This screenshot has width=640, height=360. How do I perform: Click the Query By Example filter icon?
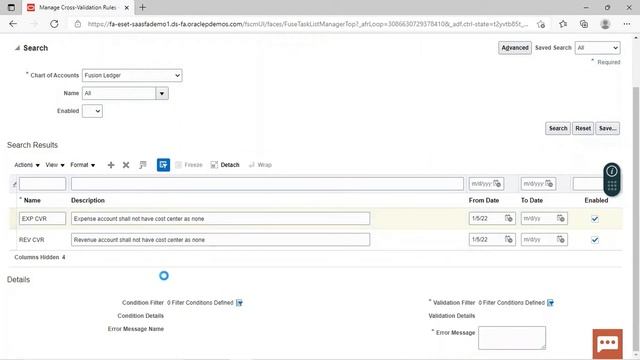(x=163, y=165)
